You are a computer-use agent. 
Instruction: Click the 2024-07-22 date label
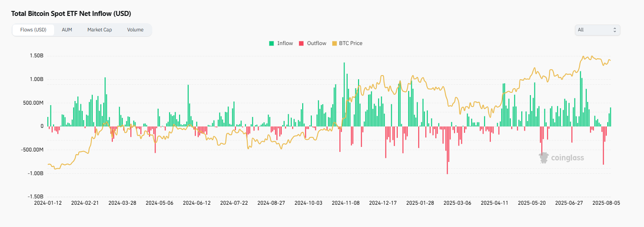234,203
